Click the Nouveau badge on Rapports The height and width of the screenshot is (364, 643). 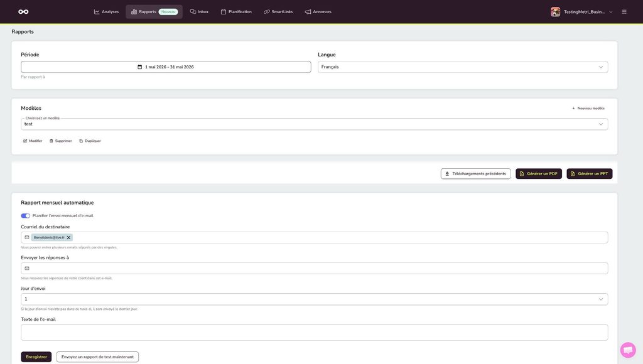coord(168,11)
